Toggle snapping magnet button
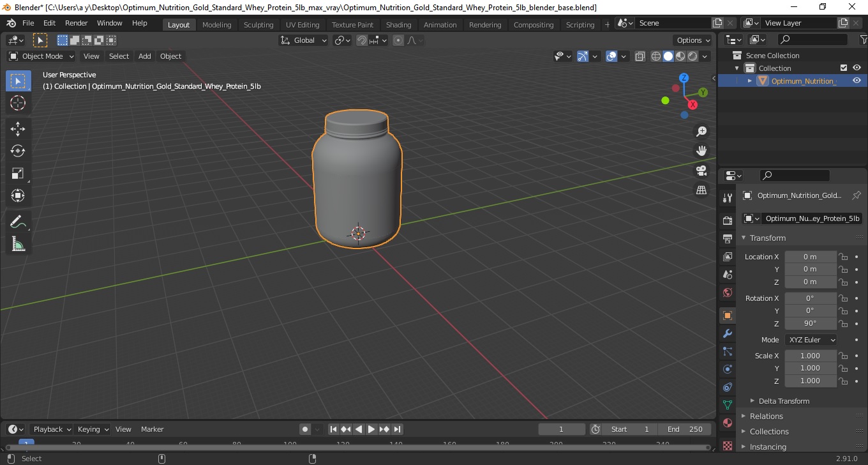This screenshot has width=868, height=465. click(362, 40)
